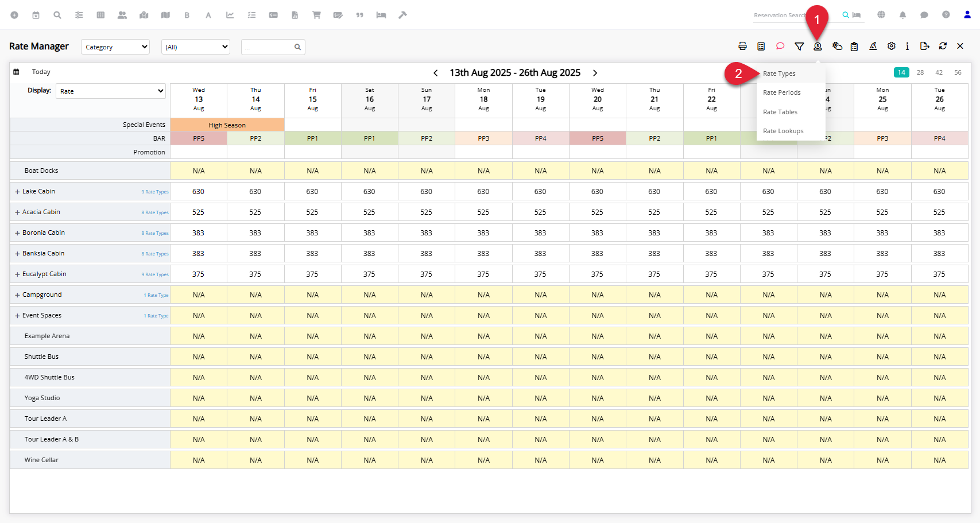Click the Boat Docks row label

pyautogui.click(x=41, y=171)
